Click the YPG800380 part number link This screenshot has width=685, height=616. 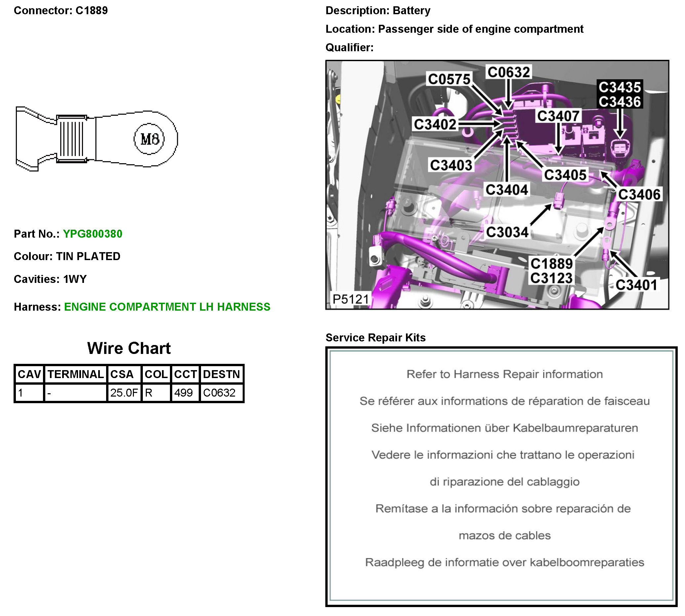click(x=93, y=234)
